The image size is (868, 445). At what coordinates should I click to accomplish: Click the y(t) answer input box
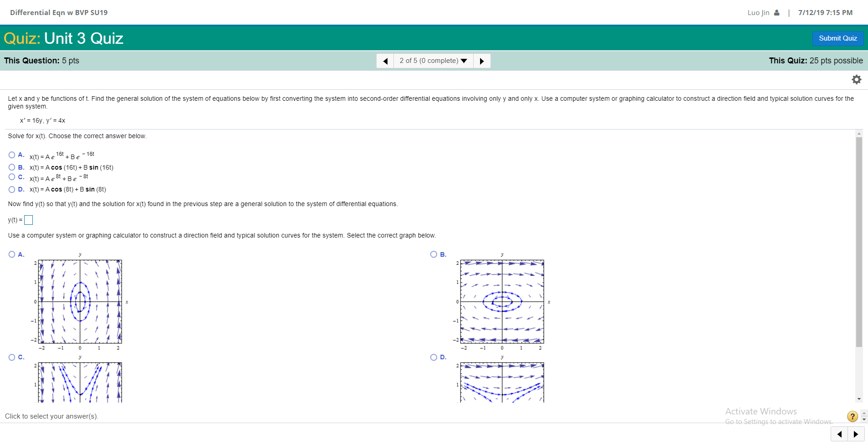point(28,220)
